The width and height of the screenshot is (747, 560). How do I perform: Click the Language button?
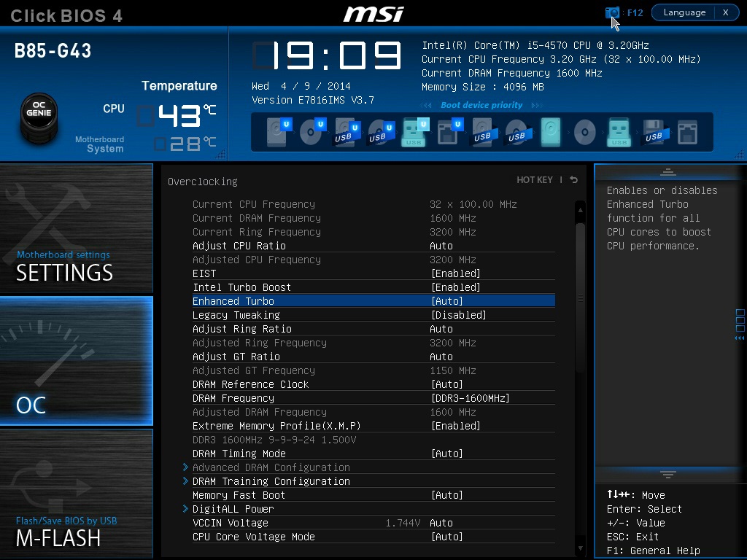(x=684, y=12)
